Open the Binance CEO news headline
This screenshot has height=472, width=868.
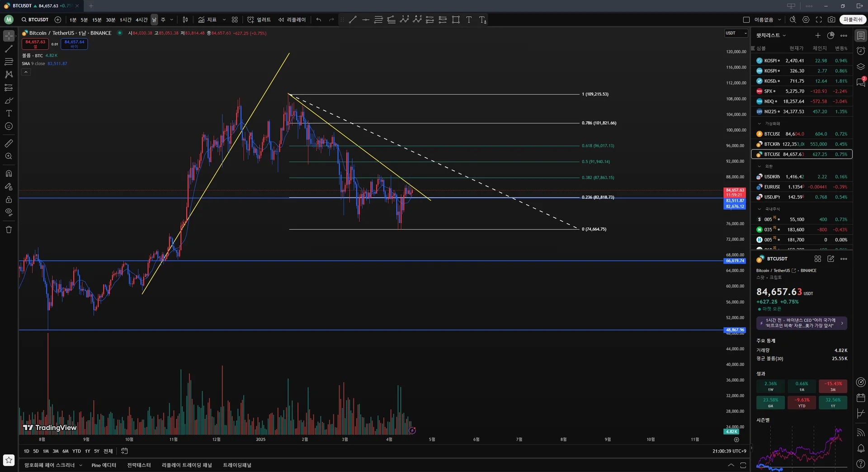[x=802, y=323]
